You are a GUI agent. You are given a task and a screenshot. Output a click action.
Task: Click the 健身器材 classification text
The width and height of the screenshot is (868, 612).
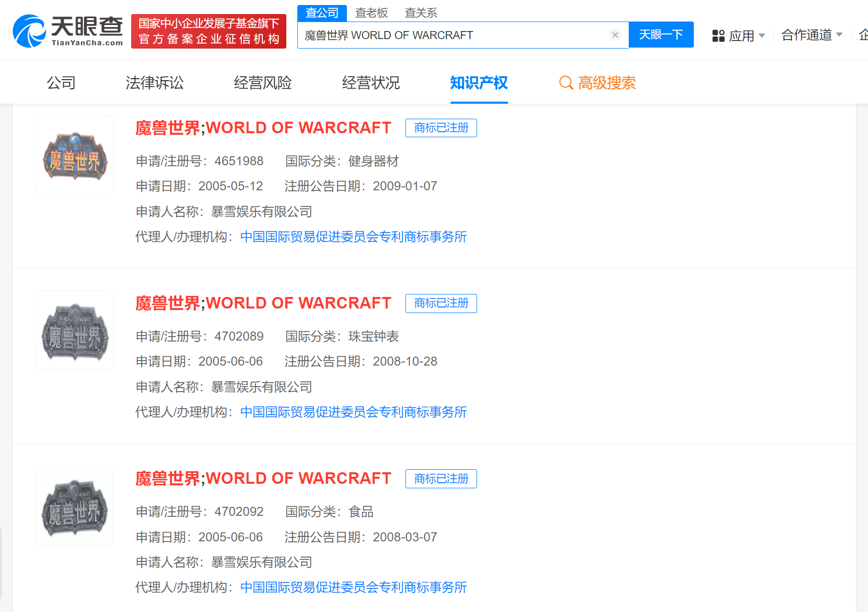373,161
